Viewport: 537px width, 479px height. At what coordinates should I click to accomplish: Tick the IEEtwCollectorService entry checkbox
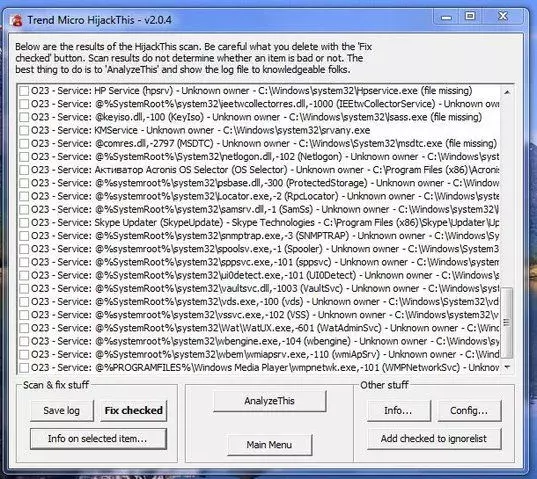pyautogui.click(x=24, y=104)
